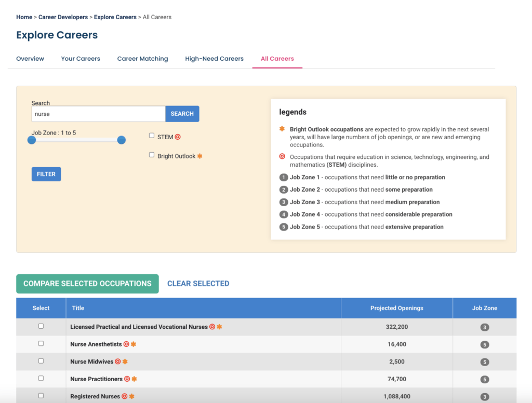
Task: Click STEM target icon beside Nurse Anesthetists
Action: (126, 344)
